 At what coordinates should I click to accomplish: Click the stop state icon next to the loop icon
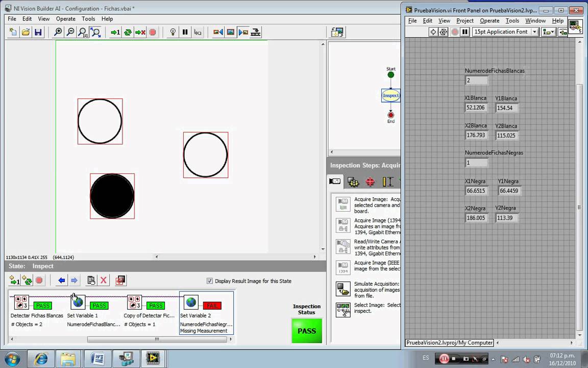click(x=39, y=280)
